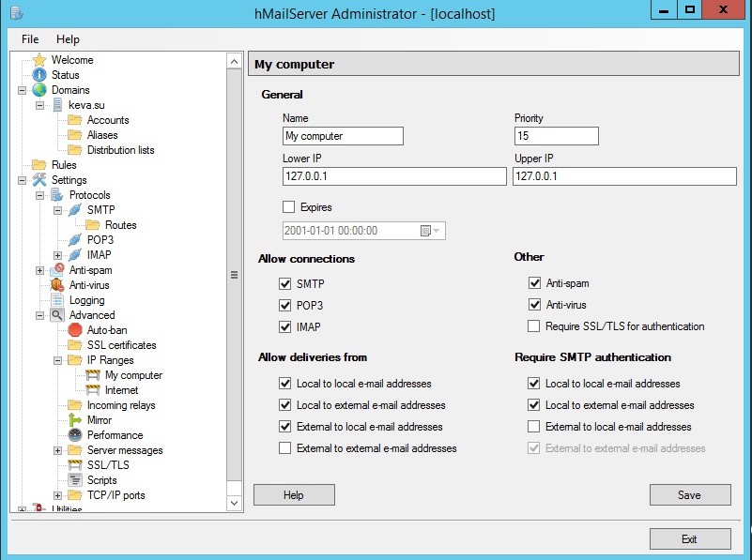The height and width of the screenshot is (560, 752).
Task: Toggle the Expires checkbox
Action: [289, 207]
